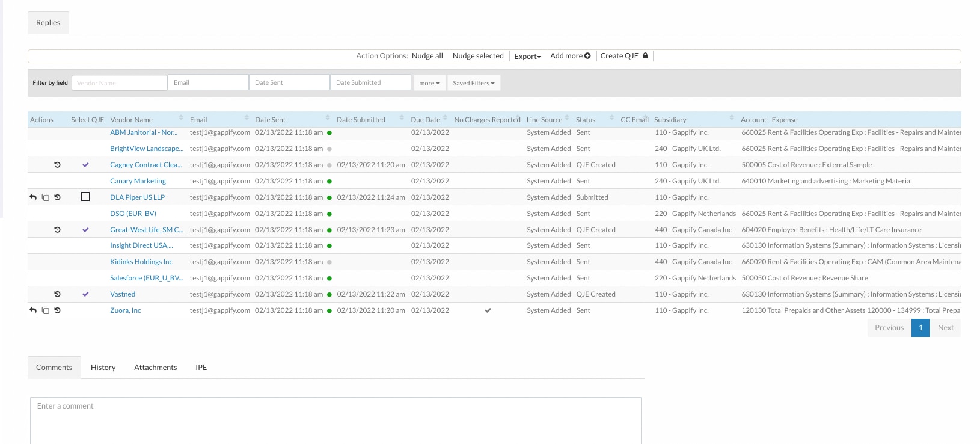Toggle the QJE checkmark in the Vastned row

[x=85, y=294]
